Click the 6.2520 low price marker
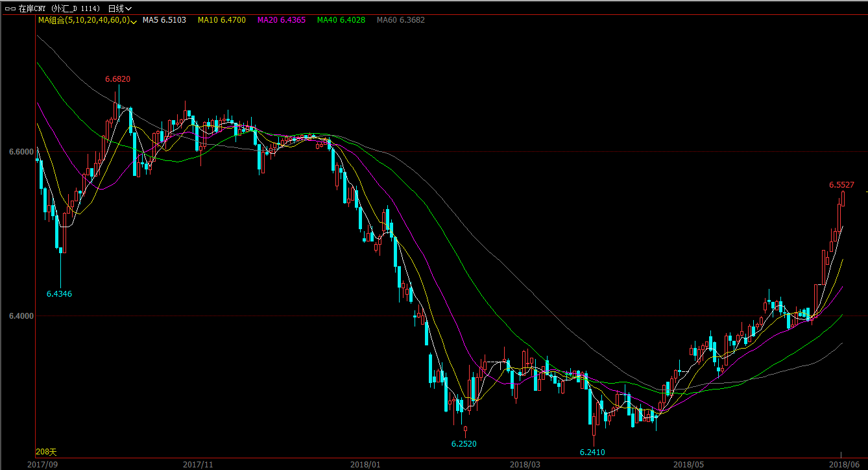Screen dimensions: 868x470 [464, 444]
